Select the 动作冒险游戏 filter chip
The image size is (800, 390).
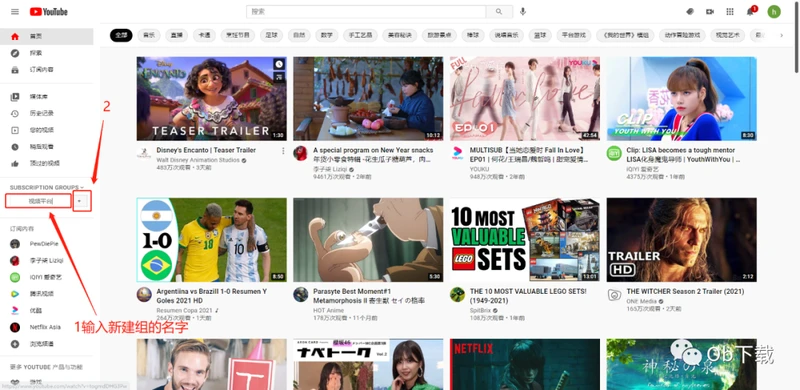682,35
